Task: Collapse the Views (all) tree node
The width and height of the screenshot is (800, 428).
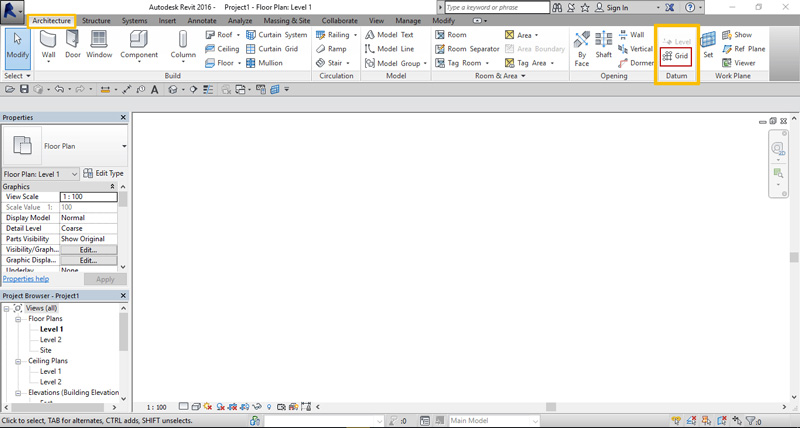Action: click(6, 308)
